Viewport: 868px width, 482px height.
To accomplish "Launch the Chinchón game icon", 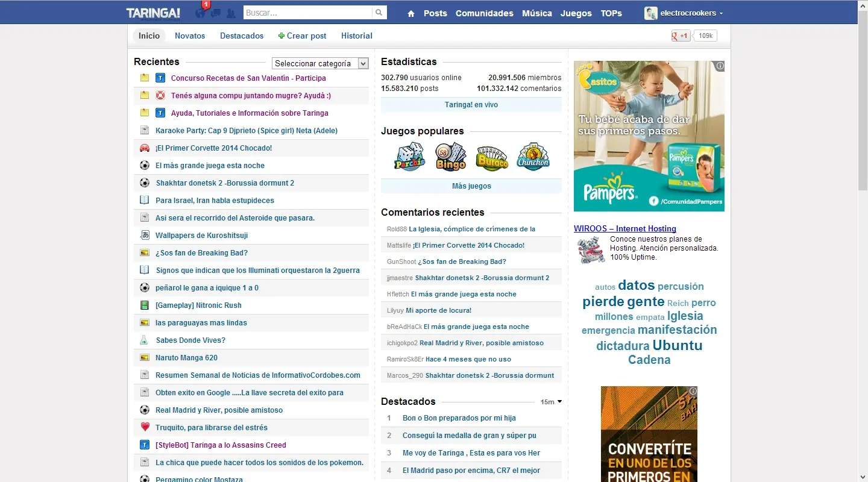I will point(533,157).
